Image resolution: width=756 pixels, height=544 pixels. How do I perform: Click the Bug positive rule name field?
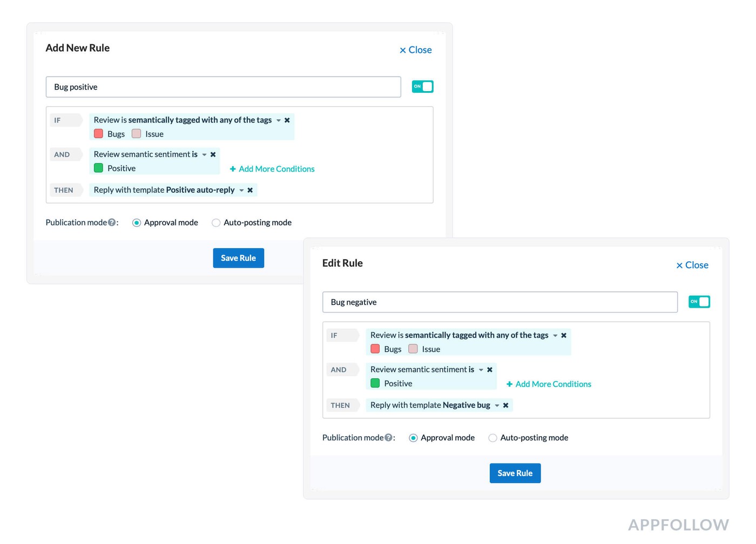click(x=223, y=87)
